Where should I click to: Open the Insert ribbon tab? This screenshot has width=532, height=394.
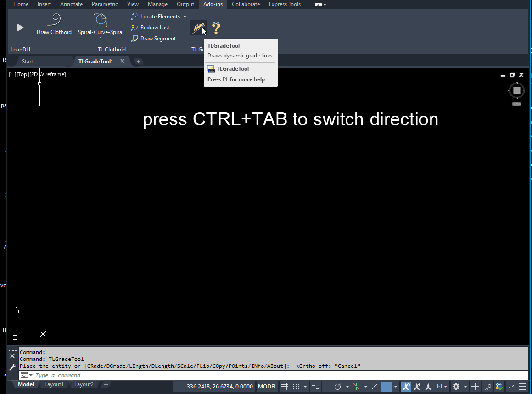pos(44,4)
